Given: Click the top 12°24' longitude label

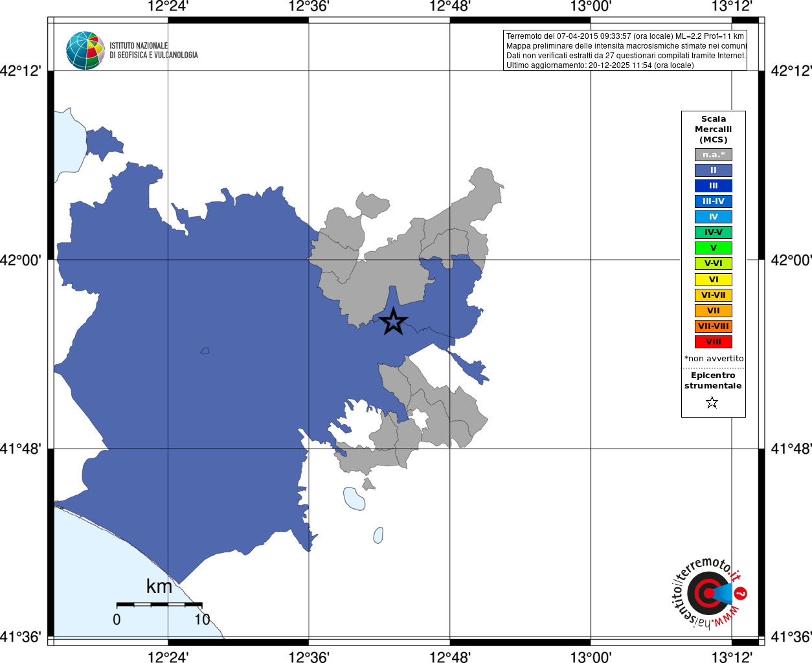Looking at the screenshot, I should (x=168, y=6).
